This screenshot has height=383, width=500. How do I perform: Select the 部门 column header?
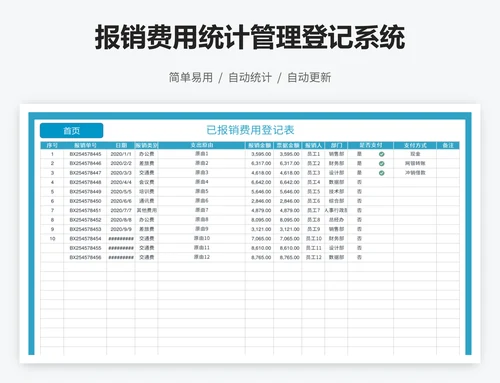pyautogui.click(x=336, y=145)
